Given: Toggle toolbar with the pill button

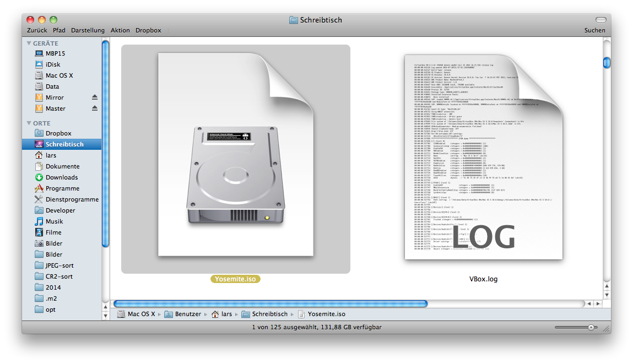Looking at the screenshot, I should [600, 20].
